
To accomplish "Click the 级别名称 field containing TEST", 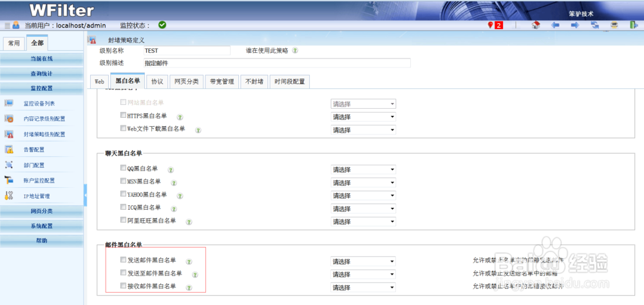I will (x=187, y=51).
